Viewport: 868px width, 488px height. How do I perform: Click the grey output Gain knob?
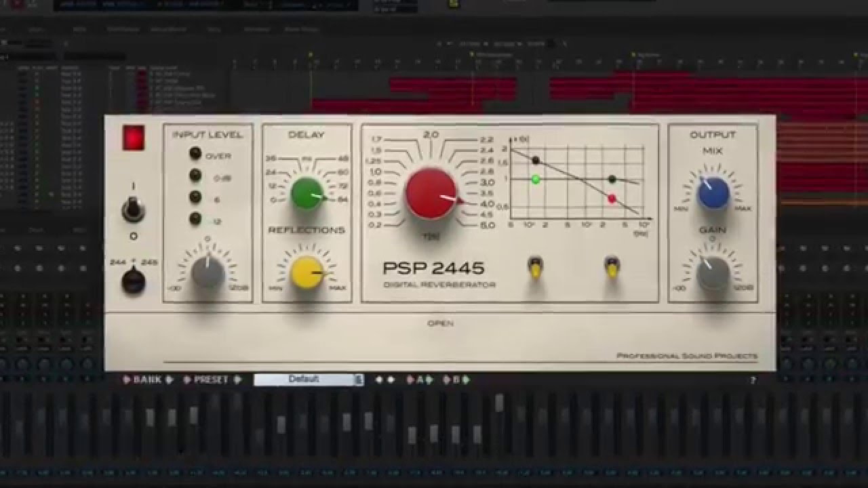pyautogui.click(x=713, y=272)
